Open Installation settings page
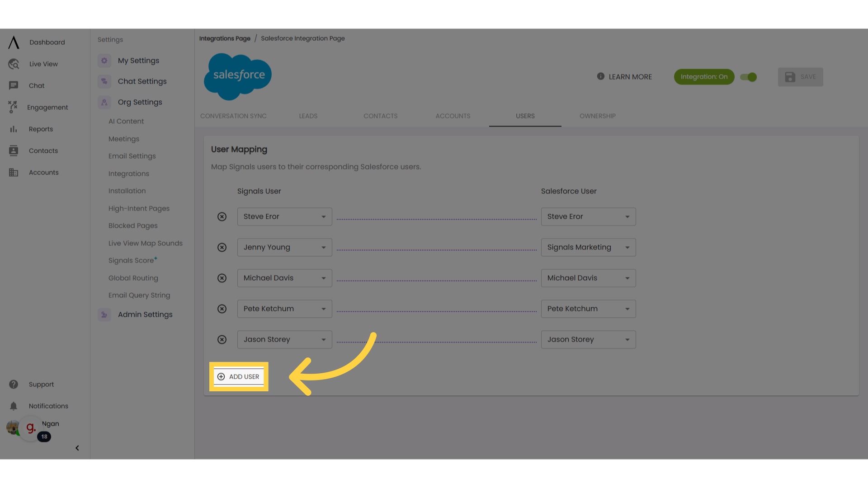The image size is (868, 488). coord(127,191)
